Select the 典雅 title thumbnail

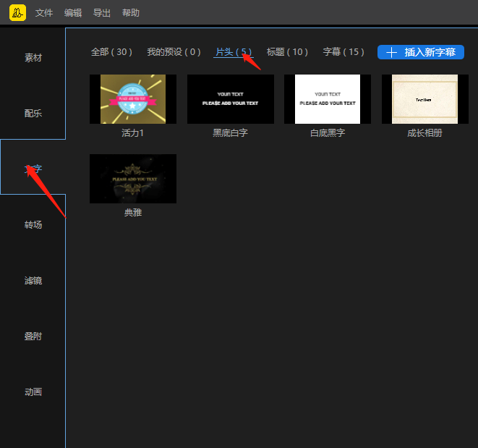pos(133,179)
